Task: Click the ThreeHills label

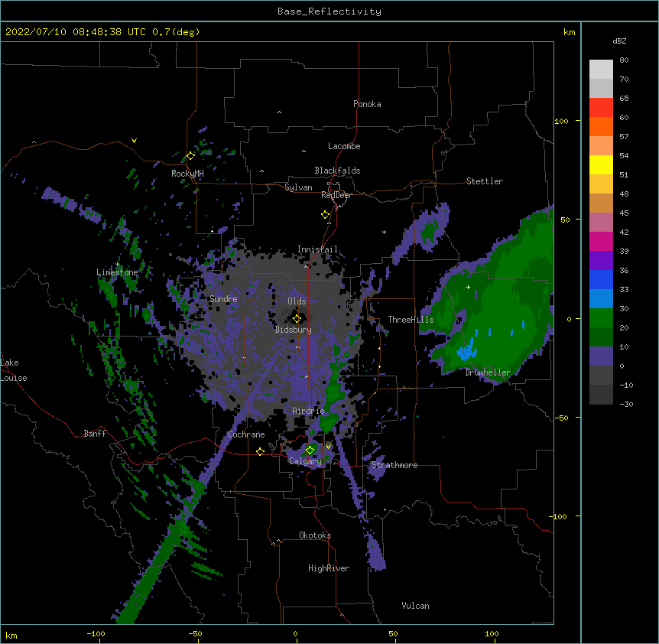Action: (411, 320)
